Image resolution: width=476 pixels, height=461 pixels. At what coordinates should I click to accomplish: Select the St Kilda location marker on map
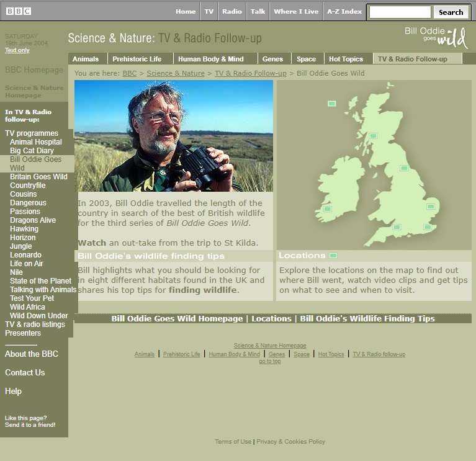point(332,104)
